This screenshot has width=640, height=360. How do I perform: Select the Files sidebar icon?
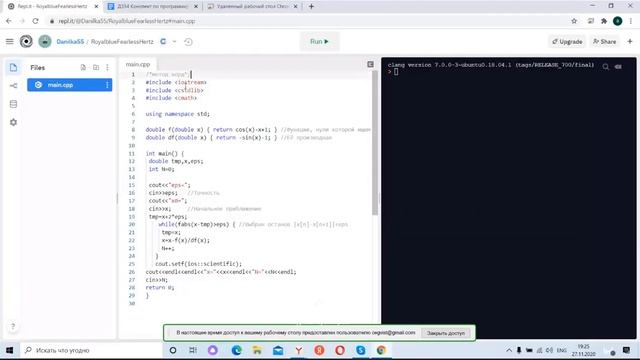point(13,67)
